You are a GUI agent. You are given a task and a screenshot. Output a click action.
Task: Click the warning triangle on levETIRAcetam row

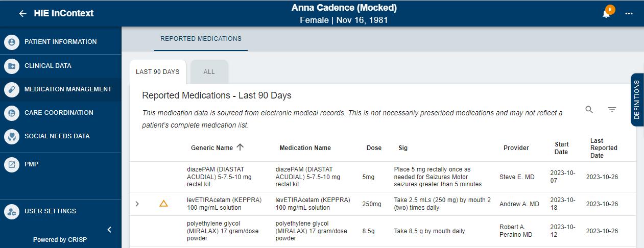click(163, 204)
